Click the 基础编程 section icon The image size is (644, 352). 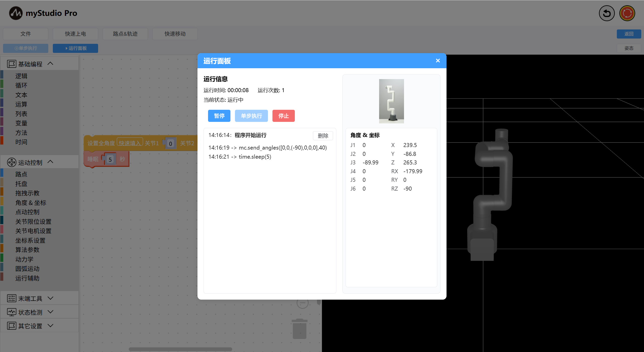tap(12, 64)
